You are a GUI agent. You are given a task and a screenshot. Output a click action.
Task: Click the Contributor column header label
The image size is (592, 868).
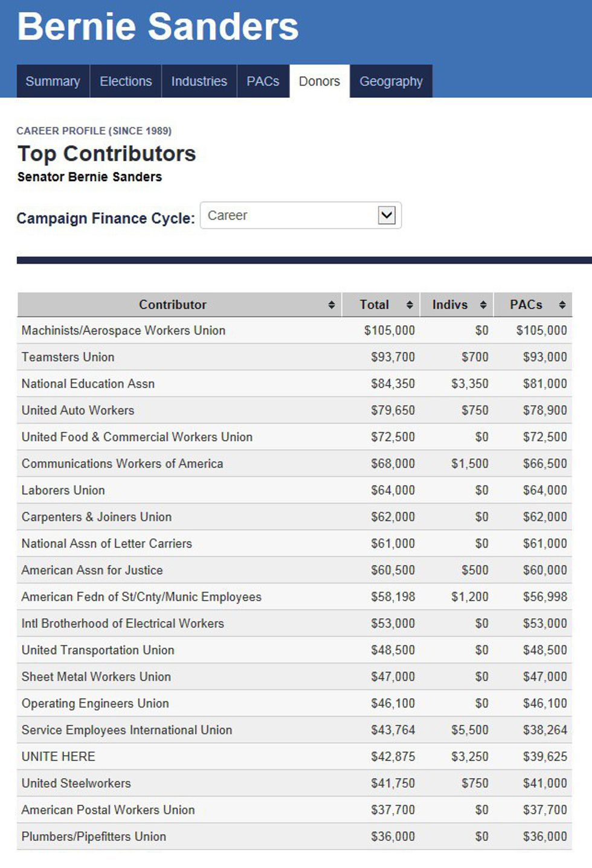[x=173, y=305]
